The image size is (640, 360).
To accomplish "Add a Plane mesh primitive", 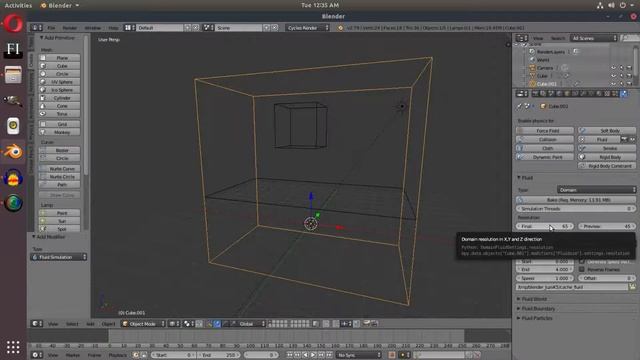I will point(60,58).
